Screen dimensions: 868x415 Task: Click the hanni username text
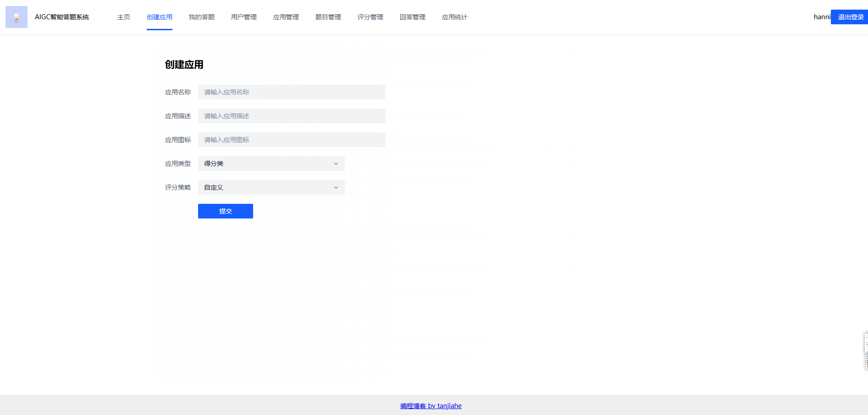pos(822,17)
